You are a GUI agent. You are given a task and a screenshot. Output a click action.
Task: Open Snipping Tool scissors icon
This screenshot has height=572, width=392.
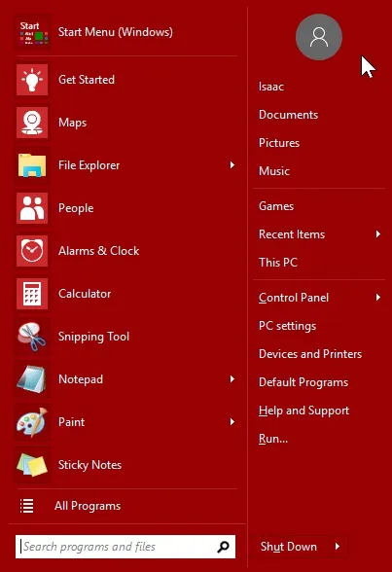pyautogui.click(x=32, y=337)
